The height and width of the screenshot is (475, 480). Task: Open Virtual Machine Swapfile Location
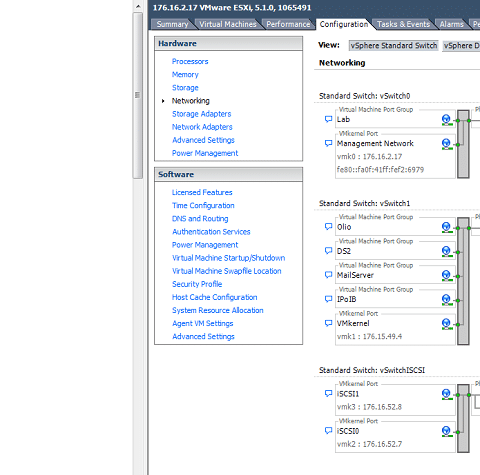point(227,271)
